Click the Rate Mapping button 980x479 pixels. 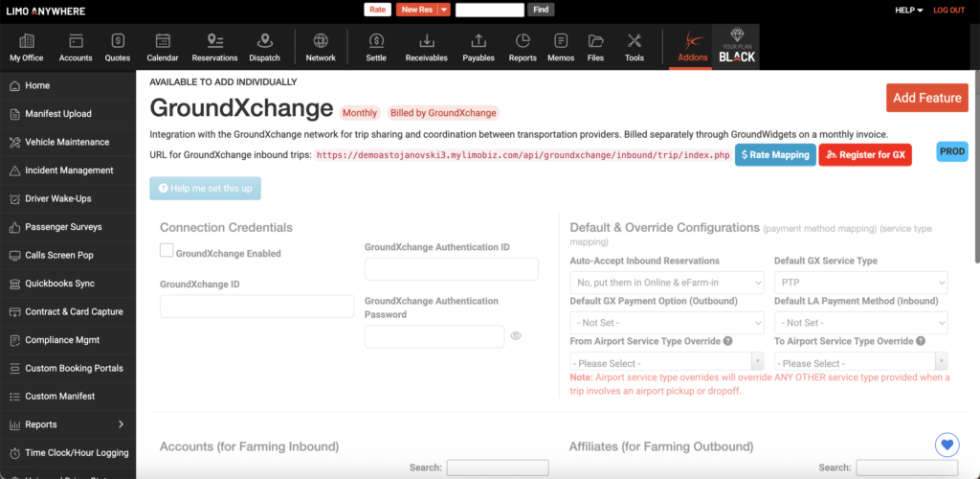coord(774,154)
